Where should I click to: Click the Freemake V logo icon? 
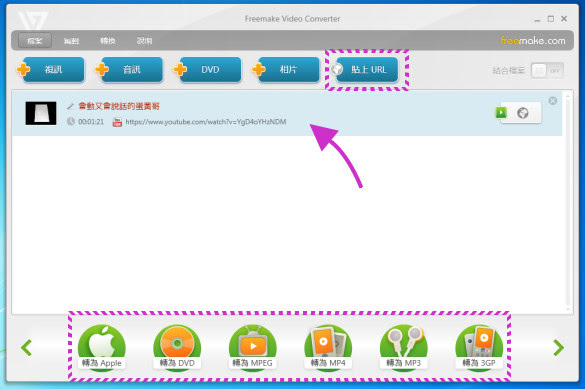click(x=33, y=20)
